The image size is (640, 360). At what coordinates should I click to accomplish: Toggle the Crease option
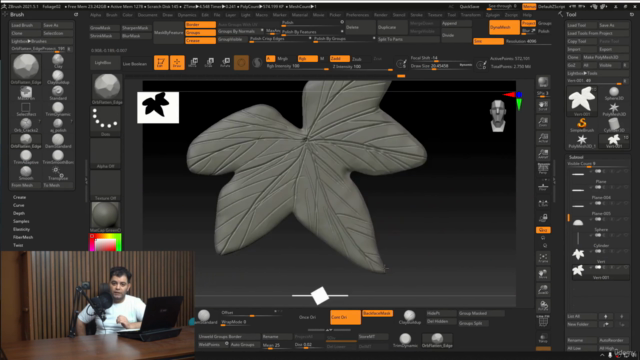coord(200,40)
